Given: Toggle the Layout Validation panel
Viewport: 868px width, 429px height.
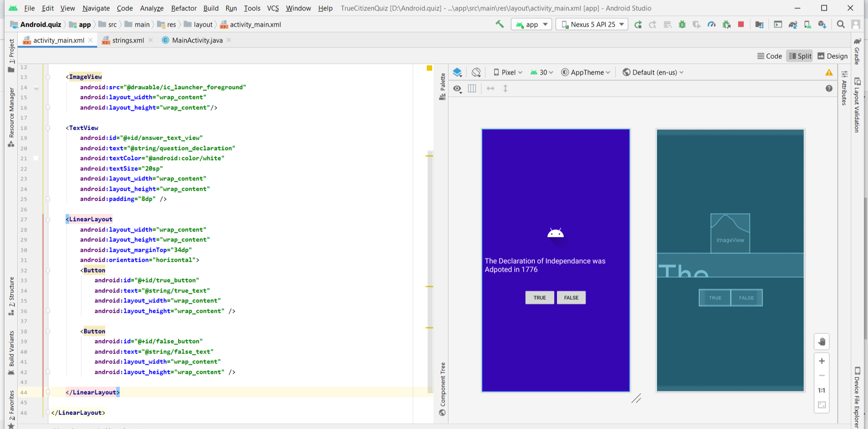Looking at the screenshot, I should [857, 105].
